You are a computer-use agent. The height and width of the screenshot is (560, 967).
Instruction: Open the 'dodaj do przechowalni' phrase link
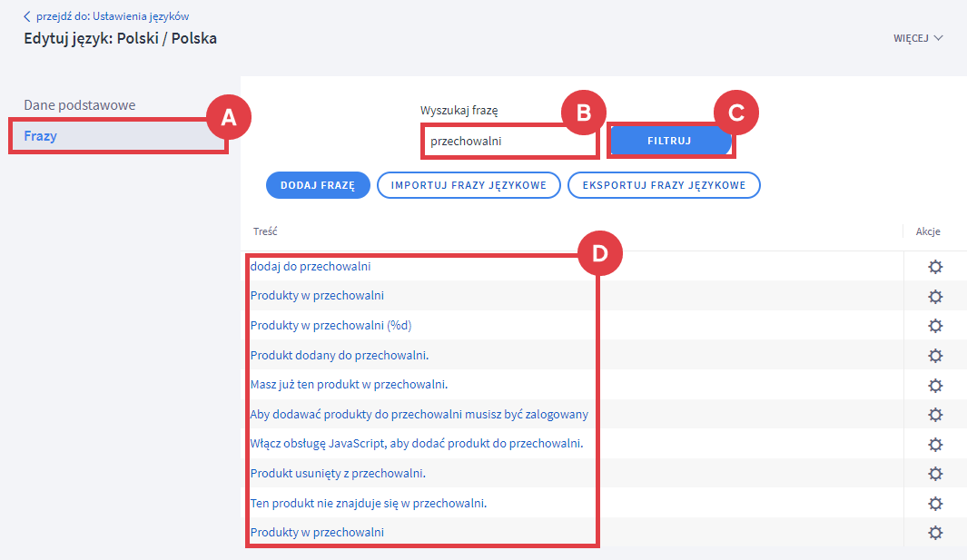coord(311,267)
